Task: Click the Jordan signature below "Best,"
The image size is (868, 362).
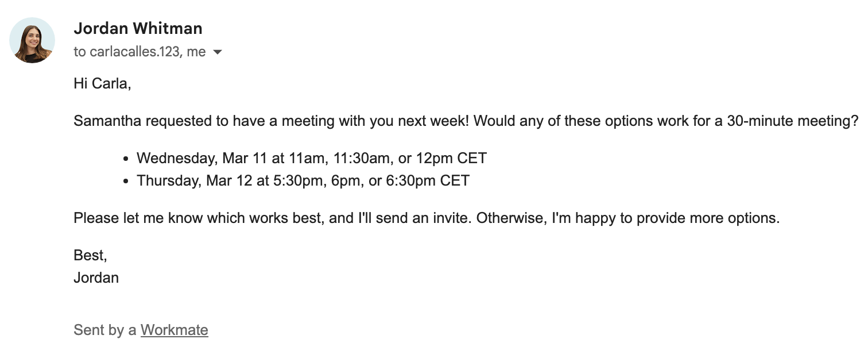Action: pos(96,278)
